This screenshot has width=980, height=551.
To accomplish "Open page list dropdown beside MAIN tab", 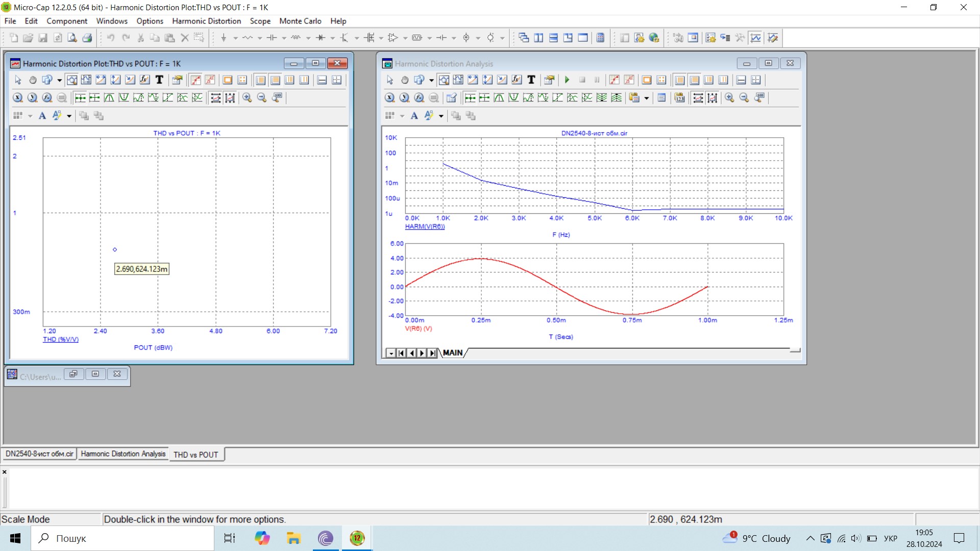I will 391,353.
